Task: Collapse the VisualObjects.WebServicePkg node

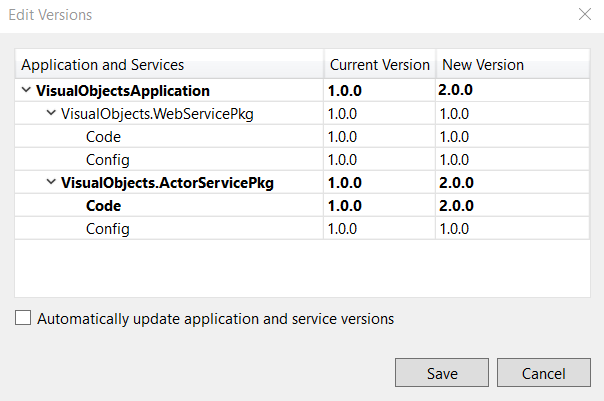Action: 51,114
